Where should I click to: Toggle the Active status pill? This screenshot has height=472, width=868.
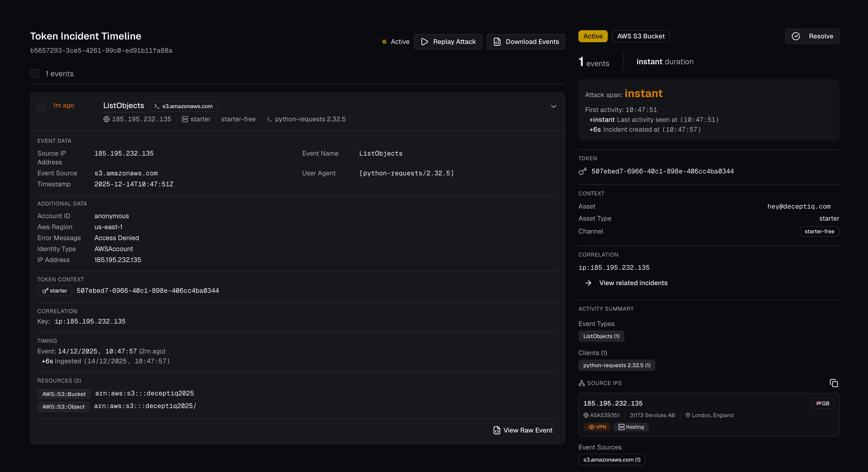593,36
